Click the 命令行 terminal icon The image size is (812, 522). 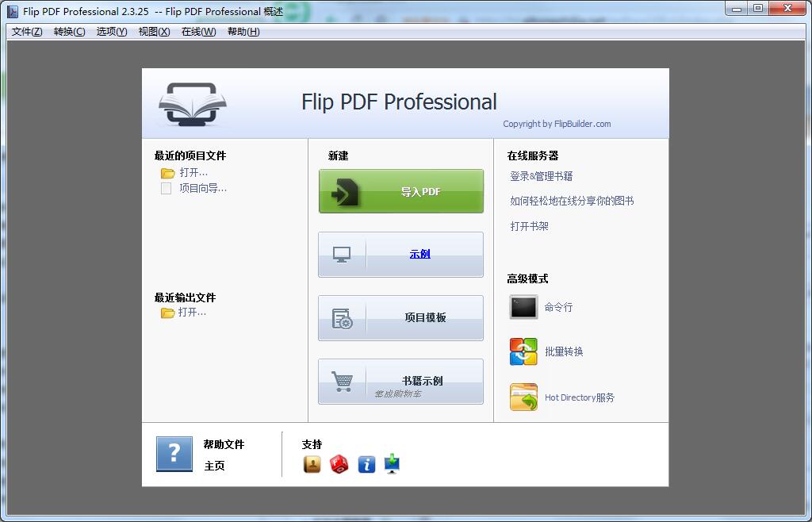[x=523, y=307]
